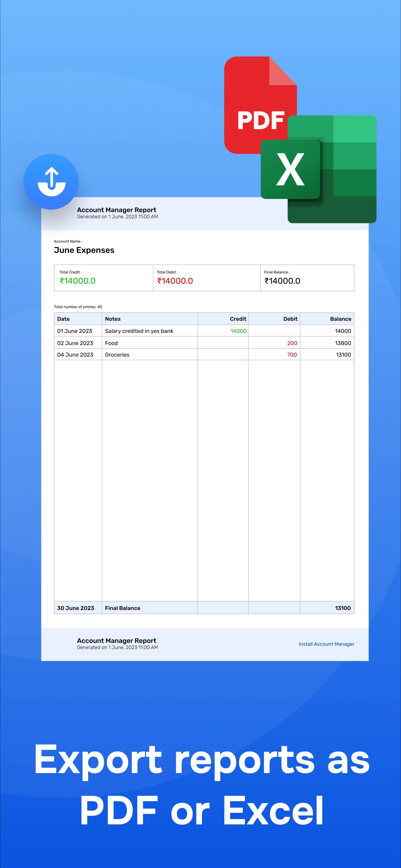Select the 30 June 2023 footer date

point(75,608)
